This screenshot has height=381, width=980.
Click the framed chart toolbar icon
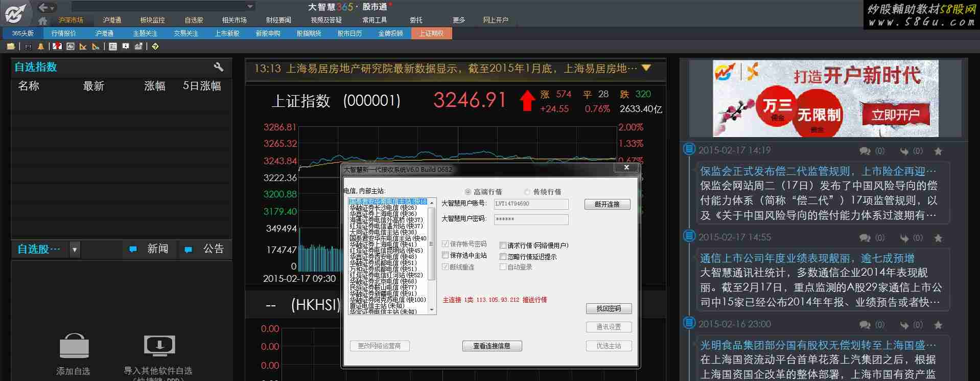point(71,47)
